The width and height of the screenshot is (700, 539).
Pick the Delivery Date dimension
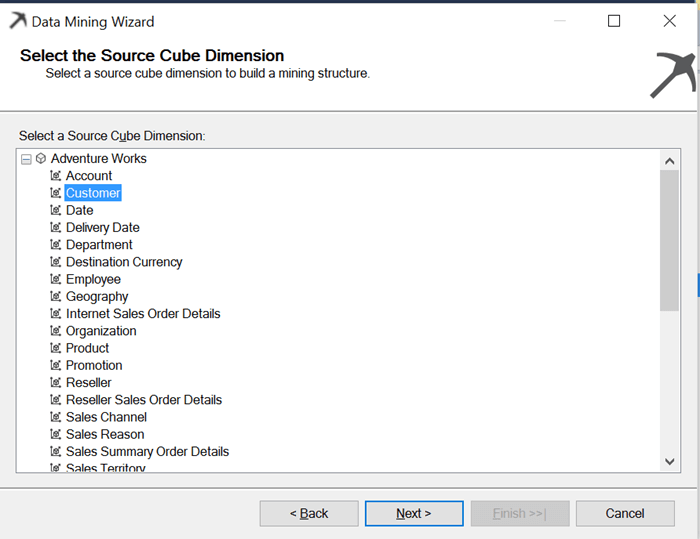click(103, 227)
